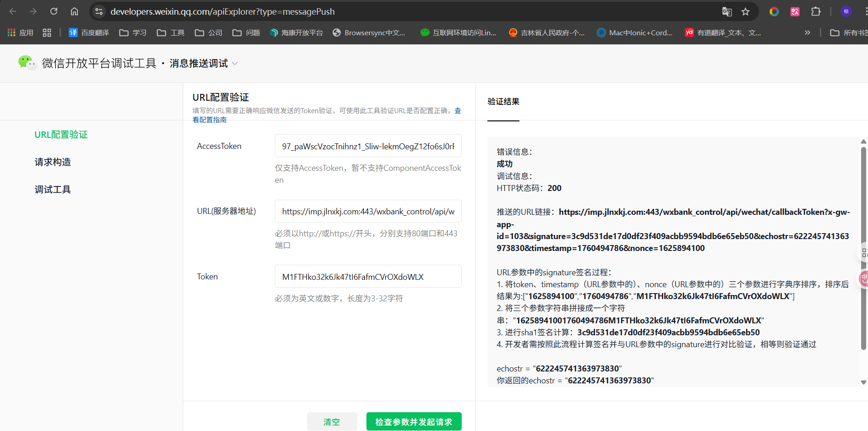Click the scroll-down arrow in the result panel
Screen dimensions: 868x431
(x=863, y=382)
